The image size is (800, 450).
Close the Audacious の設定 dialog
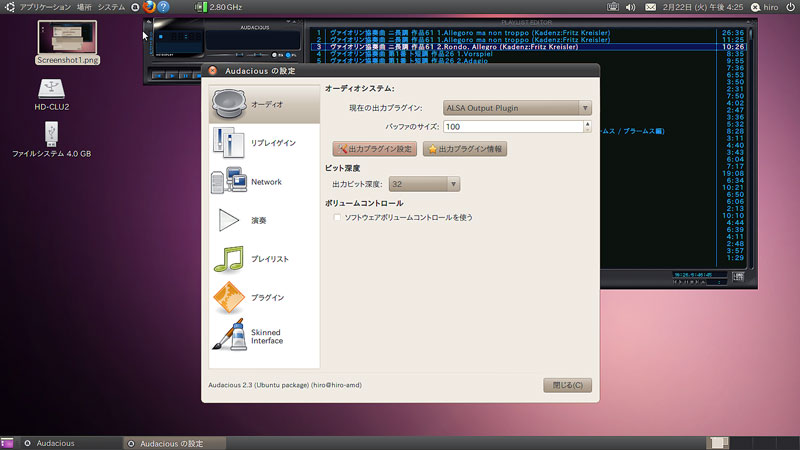pyautogui.click(x=213, y=70)
